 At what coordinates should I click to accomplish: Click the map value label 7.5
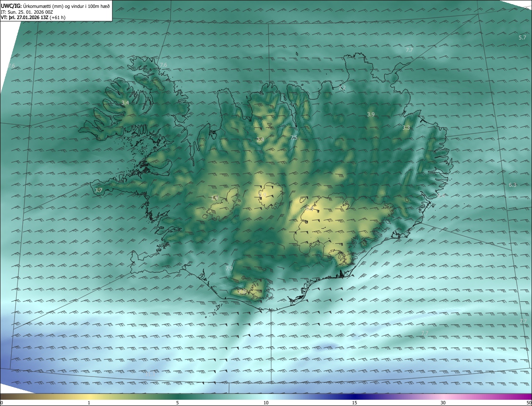294,137
